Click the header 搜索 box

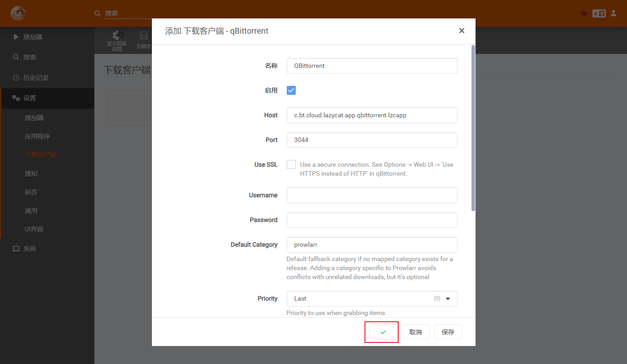click(128, 13)
